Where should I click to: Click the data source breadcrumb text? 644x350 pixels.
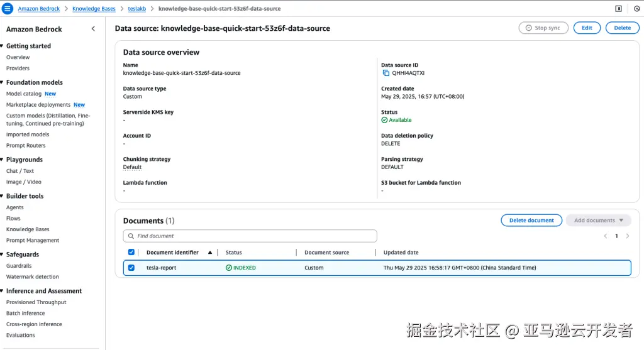(219, 9)
